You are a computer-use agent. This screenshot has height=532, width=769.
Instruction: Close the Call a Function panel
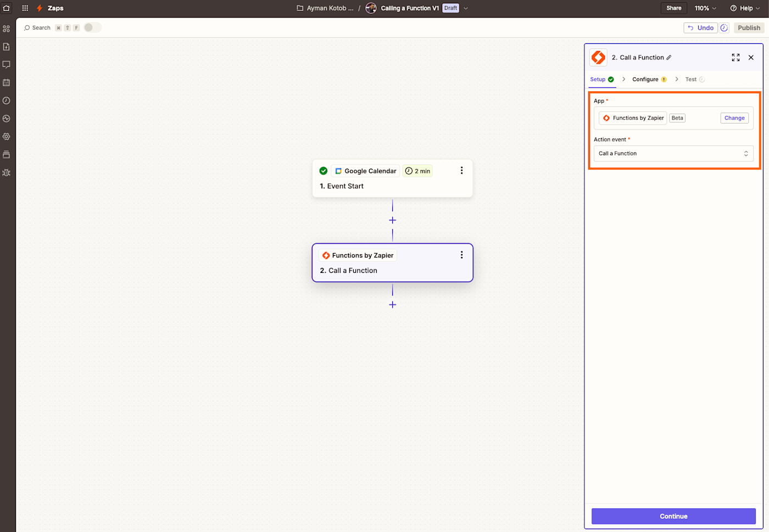(x=751, y=57)
